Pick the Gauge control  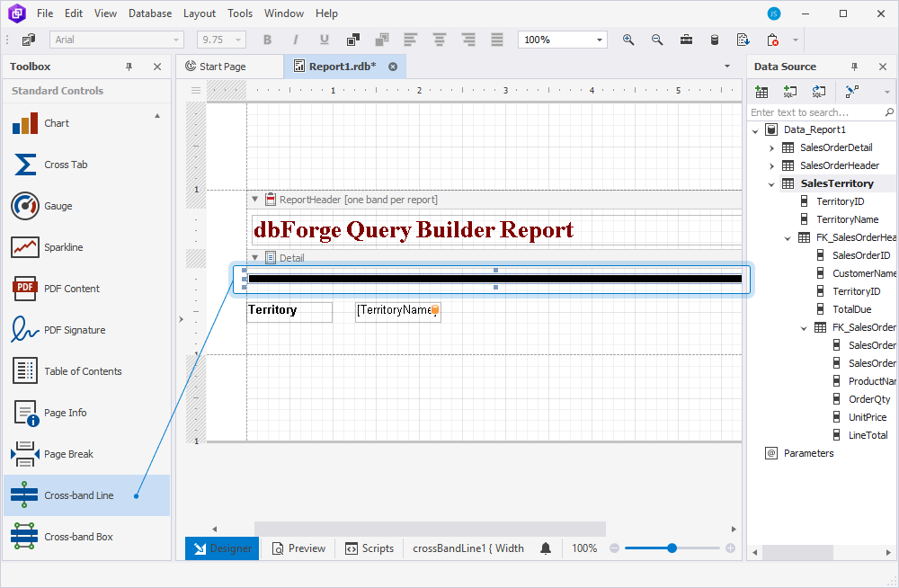click(x=86, y=206)
